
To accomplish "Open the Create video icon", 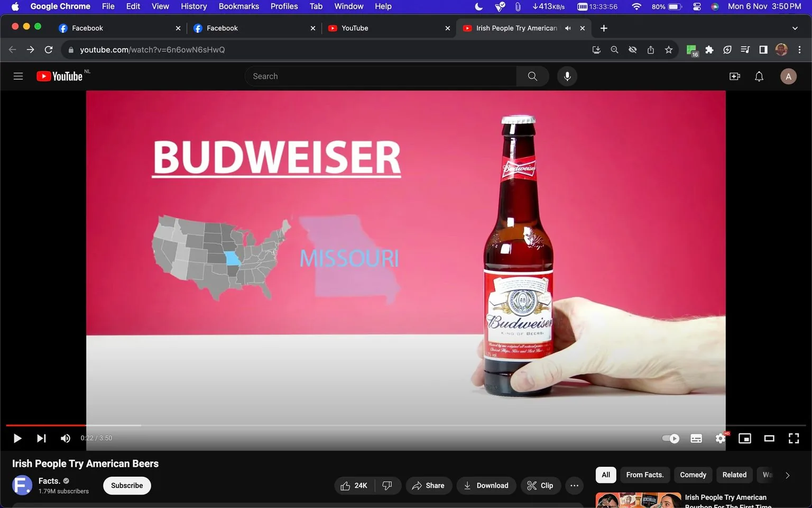I will (x=734, y=76).
